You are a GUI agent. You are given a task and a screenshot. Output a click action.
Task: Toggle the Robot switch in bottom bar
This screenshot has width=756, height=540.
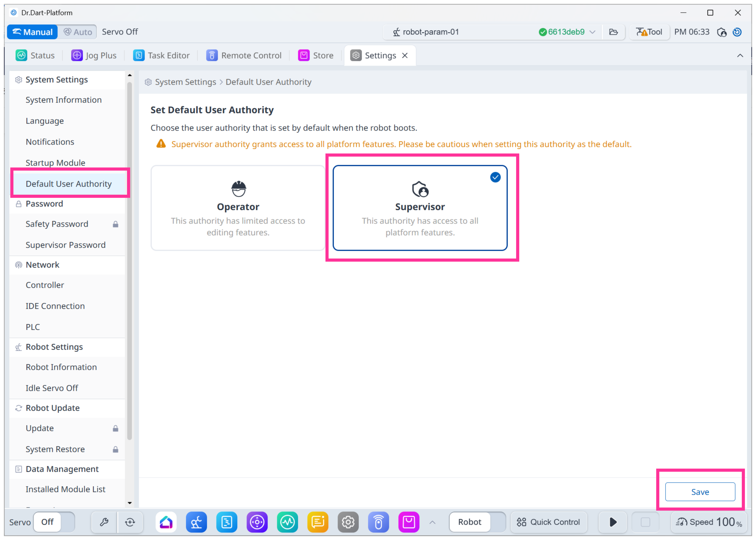tap(477, 522)
